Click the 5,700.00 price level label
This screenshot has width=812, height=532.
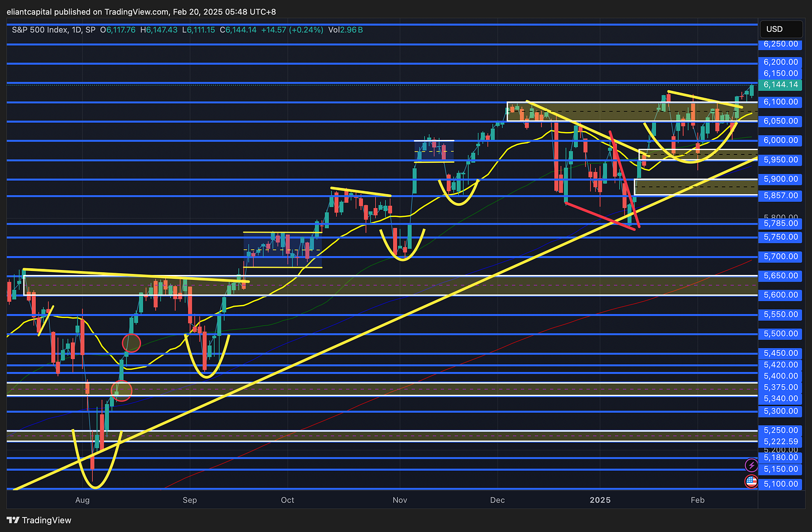click(x=781, y=257)
